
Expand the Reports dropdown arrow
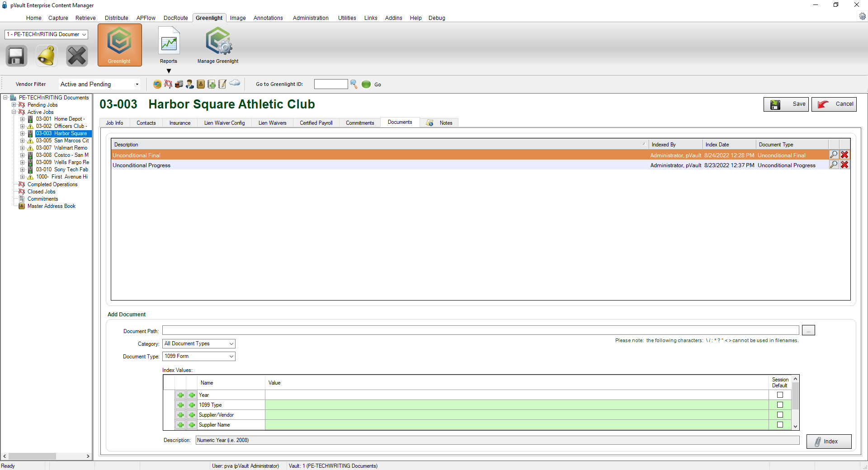[x=169, y=71]
